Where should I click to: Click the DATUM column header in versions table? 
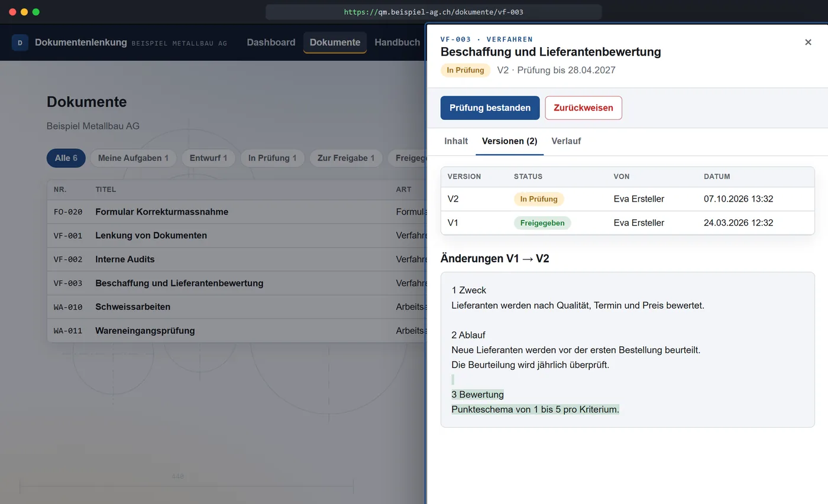click(x=717, y=177)
